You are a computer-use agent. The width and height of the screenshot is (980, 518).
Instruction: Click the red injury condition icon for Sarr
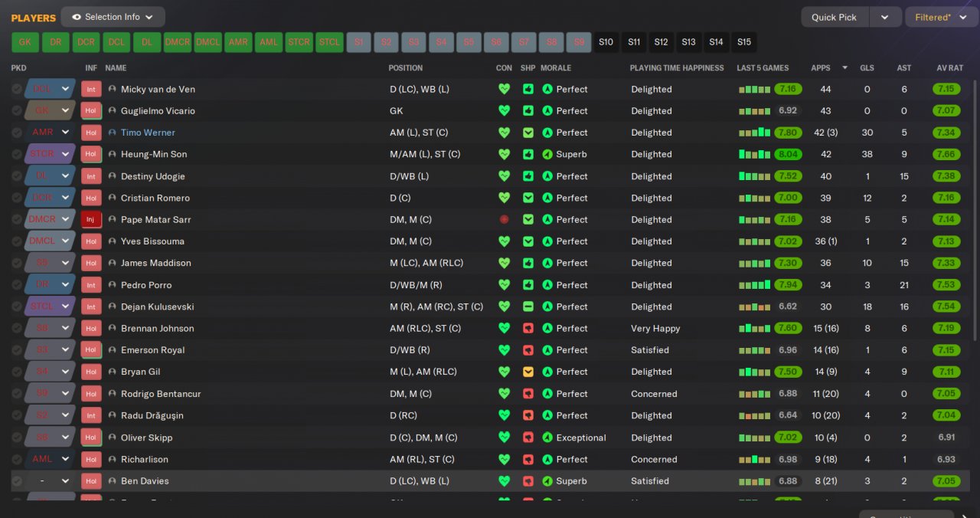504,219
